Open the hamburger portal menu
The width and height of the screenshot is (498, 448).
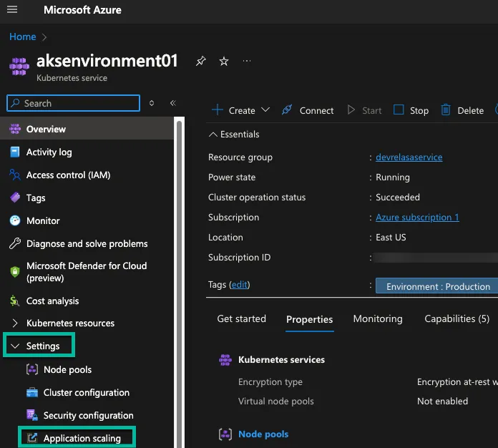12,9
